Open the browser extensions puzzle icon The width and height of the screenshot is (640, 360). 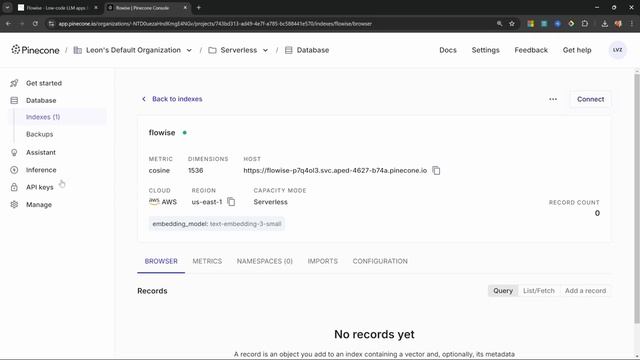pyautogui.click(x=585, y=24)
